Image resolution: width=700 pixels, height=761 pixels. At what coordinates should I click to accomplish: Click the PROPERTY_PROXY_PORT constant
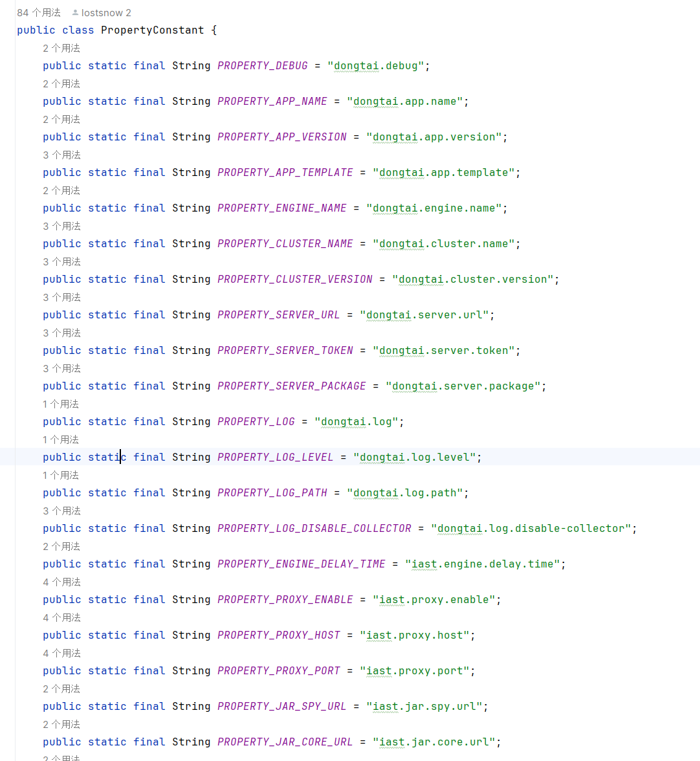[x=278, y=671]
